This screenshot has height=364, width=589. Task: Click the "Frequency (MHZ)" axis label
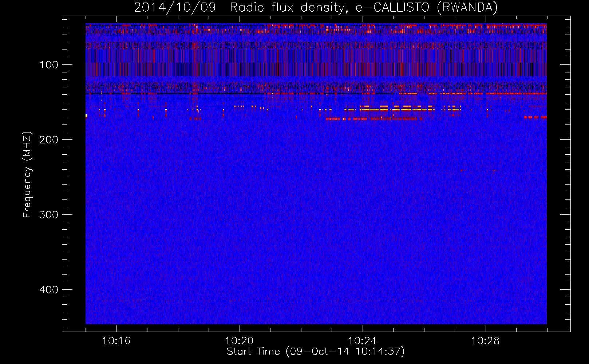click(x=27, y=175)
